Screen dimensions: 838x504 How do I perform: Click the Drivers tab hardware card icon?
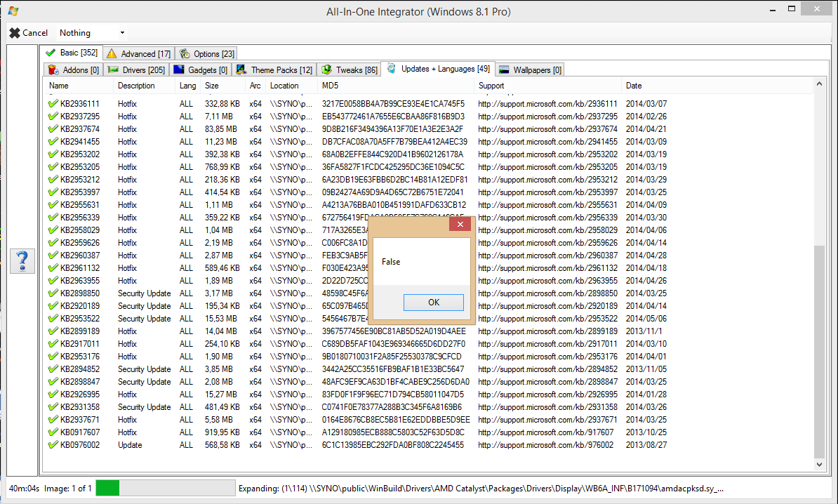pos(113,70)
